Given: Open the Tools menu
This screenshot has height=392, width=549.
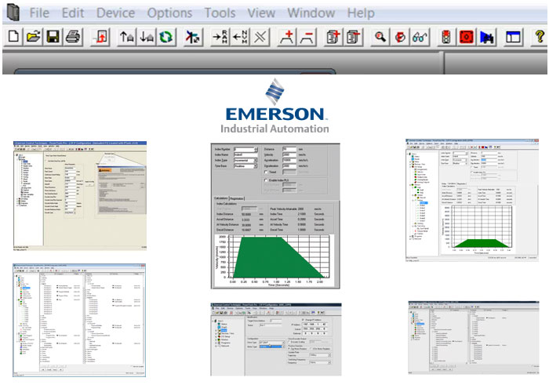Looking at the screenshot, I should (220, 13).
